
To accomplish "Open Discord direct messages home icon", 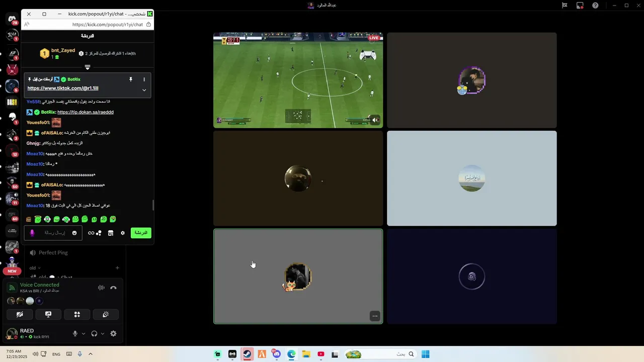I will (x=12, y=20).
